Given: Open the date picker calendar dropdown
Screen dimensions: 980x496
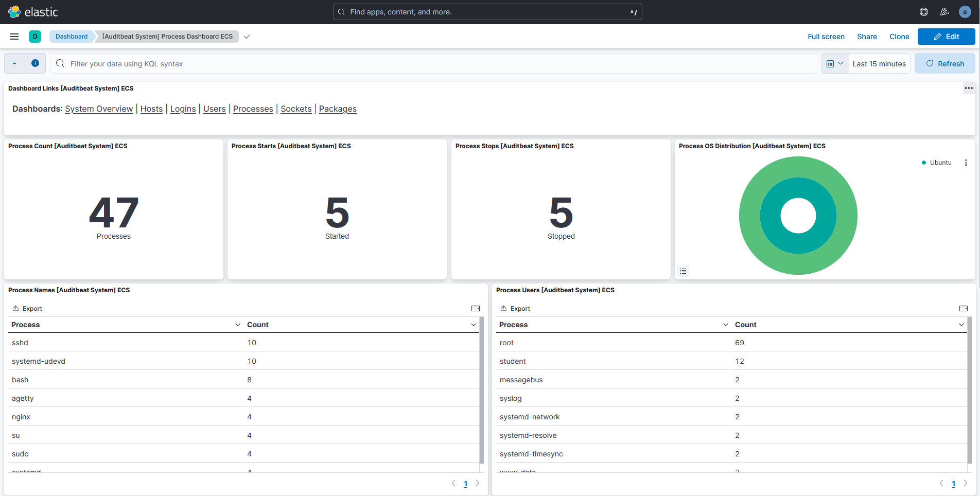Looking at the screenshot, I should click(834, 63).
